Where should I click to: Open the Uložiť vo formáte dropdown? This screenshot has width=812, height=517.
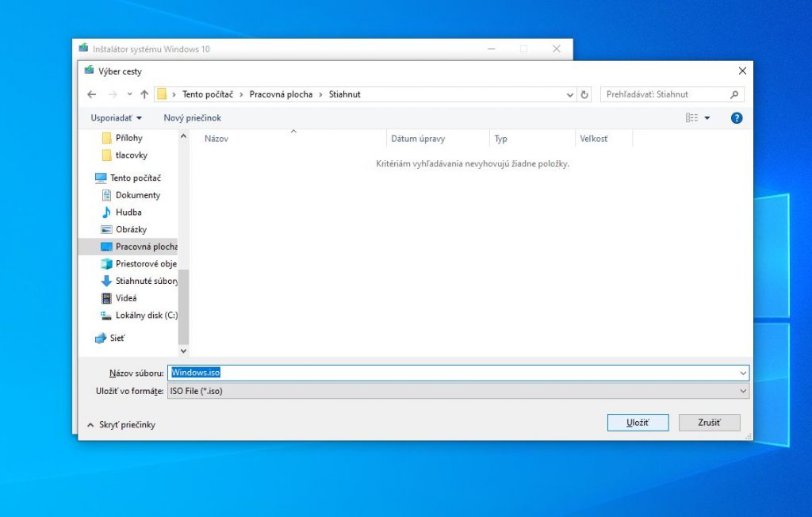click(x=458, y=391)
